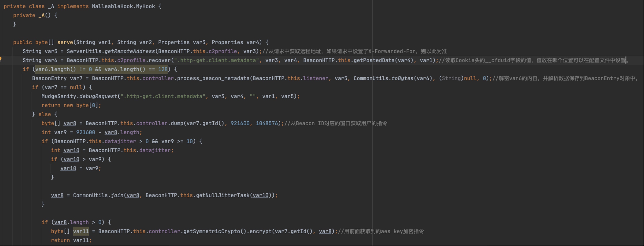Click the yellow intention lightbulb in the gutter
The image size is (644, 246).
tap(1, 59)
